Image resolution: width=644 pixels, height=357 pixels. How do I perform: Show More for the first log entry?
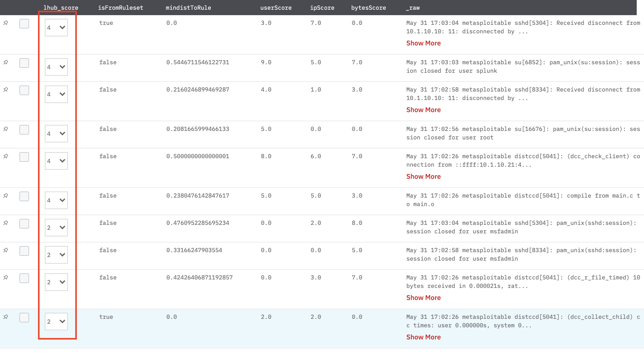423,43
